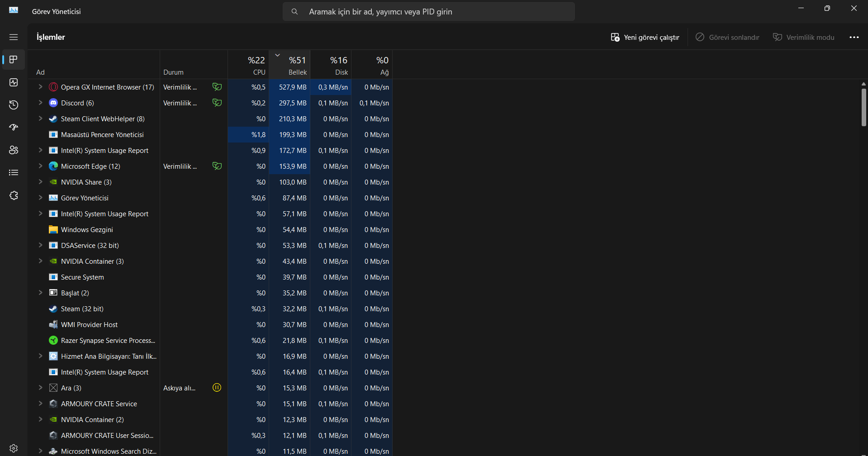
Task: Click the ARMOURY CRATE Service icon
Action: [53, 404]
